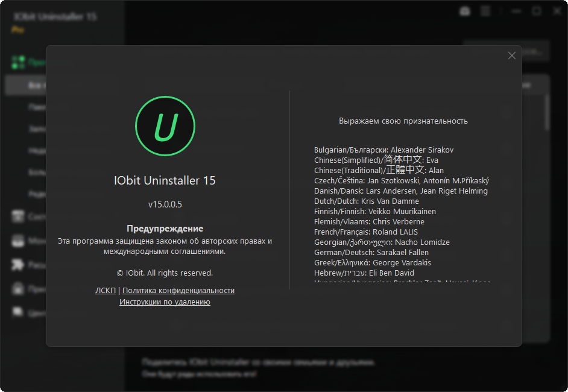Select the Chinese(Traditional) credit line for Alan

(x=379, y=170)
